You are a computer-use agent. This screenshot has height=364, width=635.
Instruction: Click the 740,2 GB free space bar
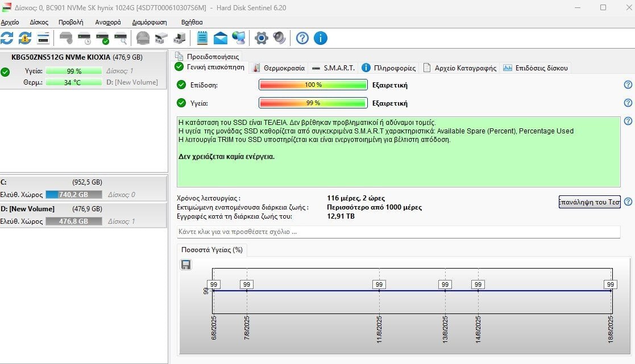click(x=74, y=195)
